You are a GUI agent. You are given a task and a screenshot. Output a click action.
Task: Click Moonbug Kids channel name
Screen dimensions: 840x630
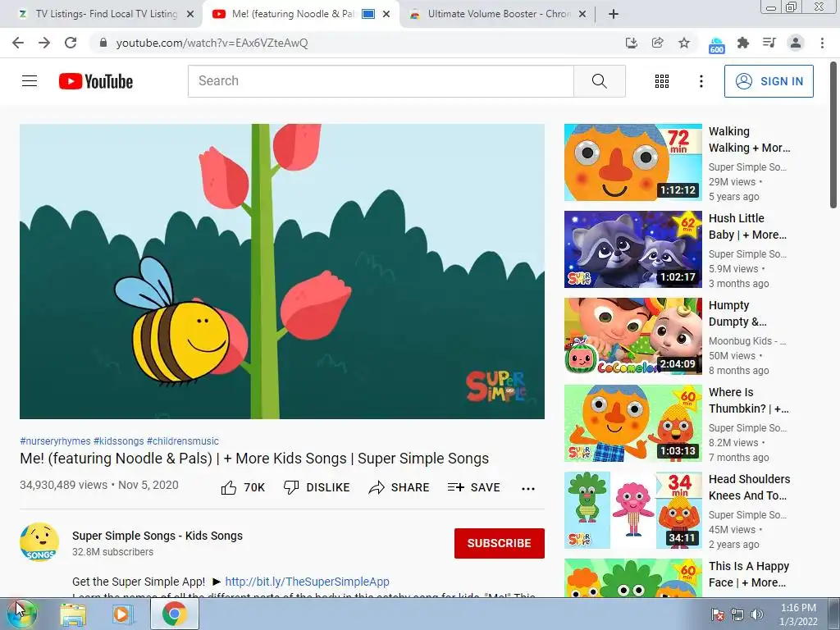[x=747, y=340]
